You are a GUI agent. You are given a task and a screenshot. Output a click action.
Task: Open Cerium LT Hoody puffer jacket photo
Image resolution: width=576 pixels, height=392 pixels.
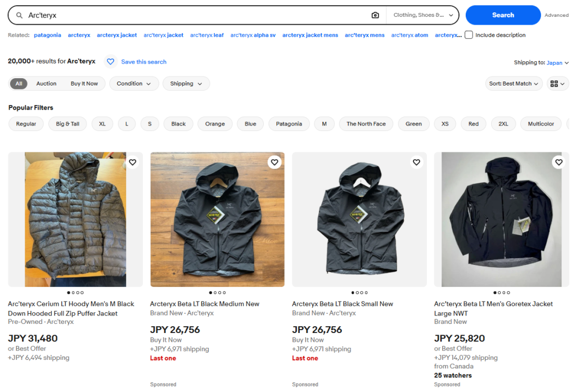[75, 219]
